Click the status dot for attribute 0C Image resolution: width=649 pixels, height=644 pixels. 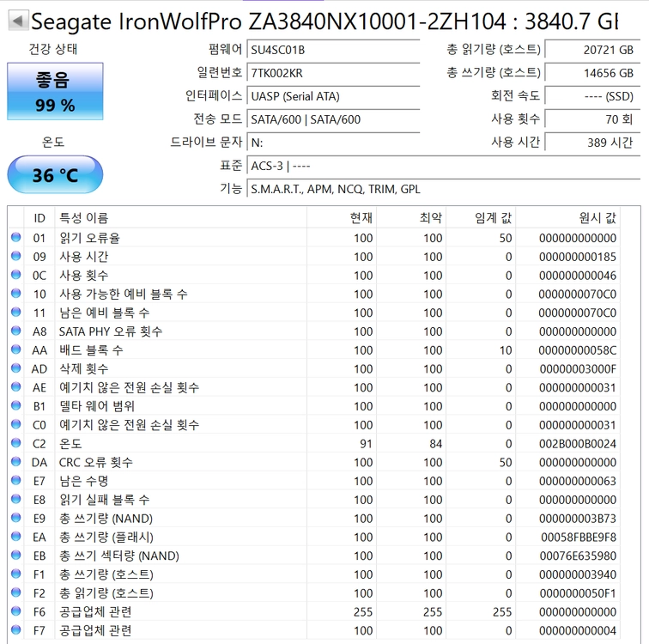coord(16,275)
